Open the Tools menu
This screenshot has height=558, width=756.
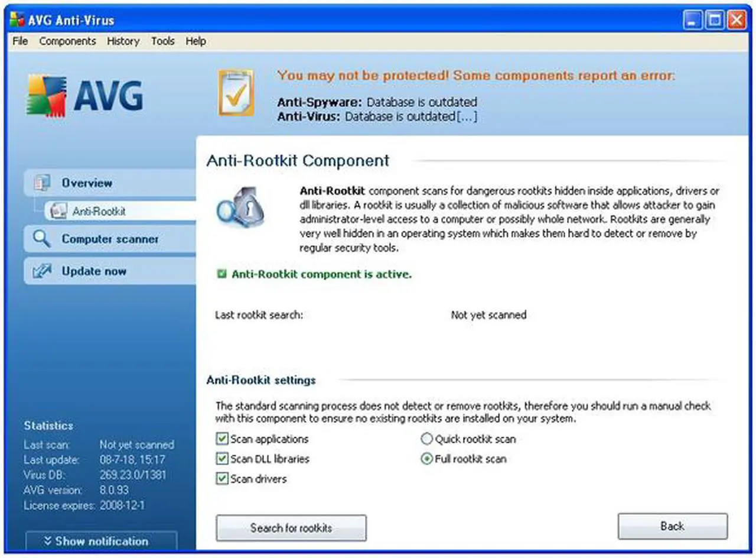coord(162,41)
